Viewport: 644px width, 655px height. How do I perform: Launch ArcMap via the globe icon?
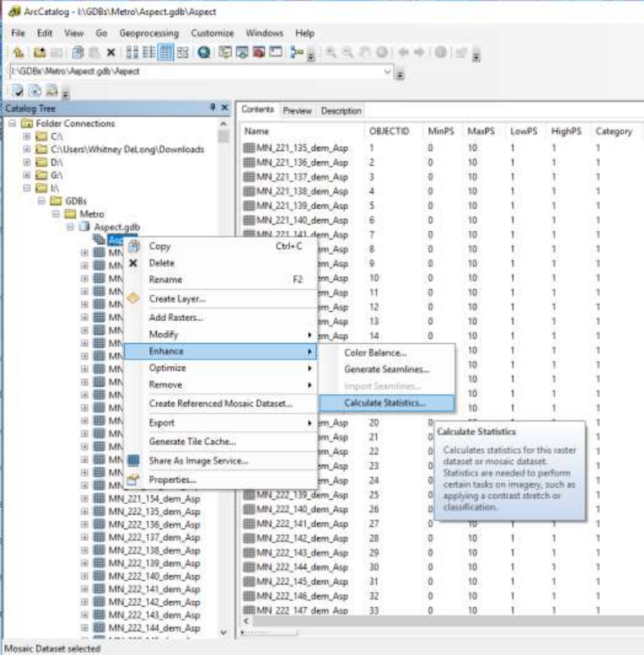coord(204,52)
